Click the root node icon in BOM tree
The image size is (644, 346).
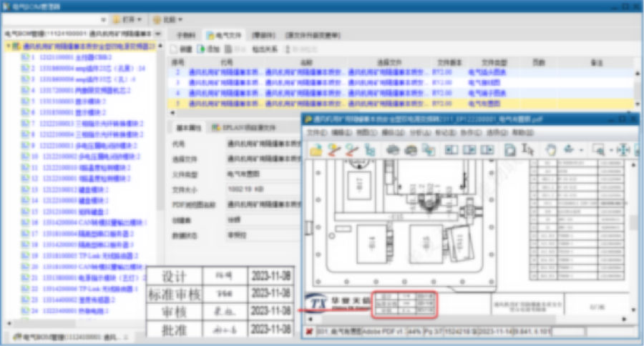(x=16, y=46)
